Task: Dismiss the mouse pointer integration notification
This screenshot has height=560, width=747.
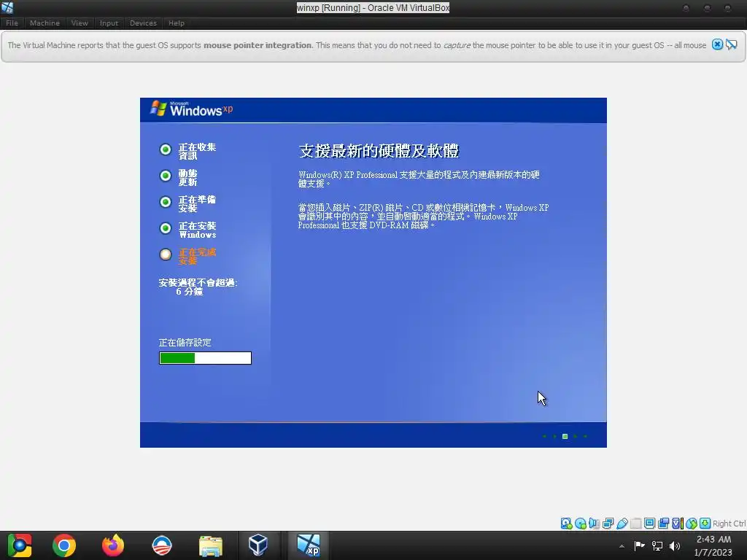Action: [717, 44]
